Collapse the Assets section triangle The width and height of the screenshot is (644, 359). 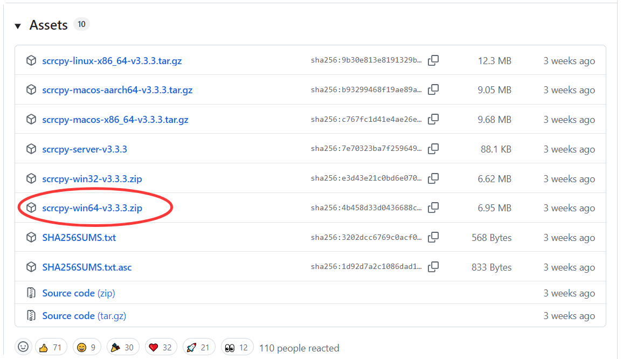coord(18,26)
